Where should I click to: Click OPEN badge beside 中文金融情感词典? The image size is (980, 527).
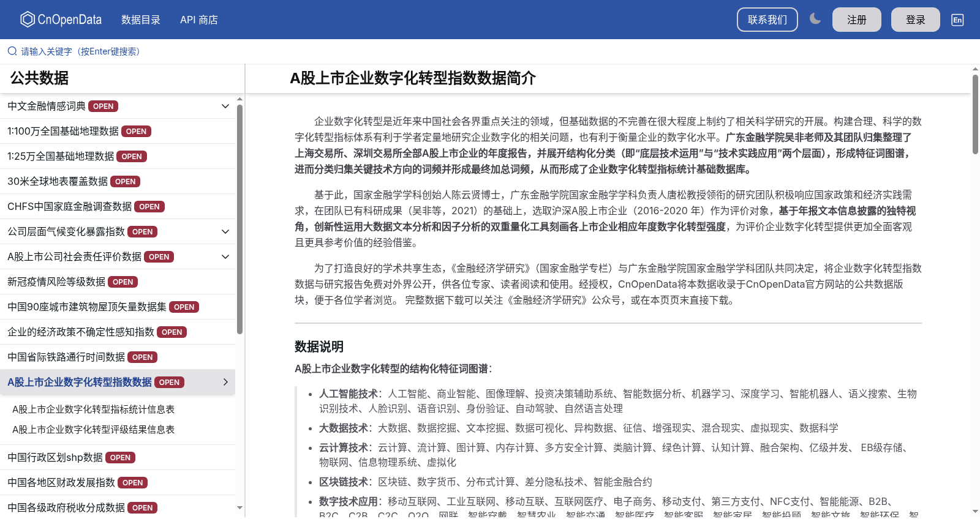pos(103,107)
